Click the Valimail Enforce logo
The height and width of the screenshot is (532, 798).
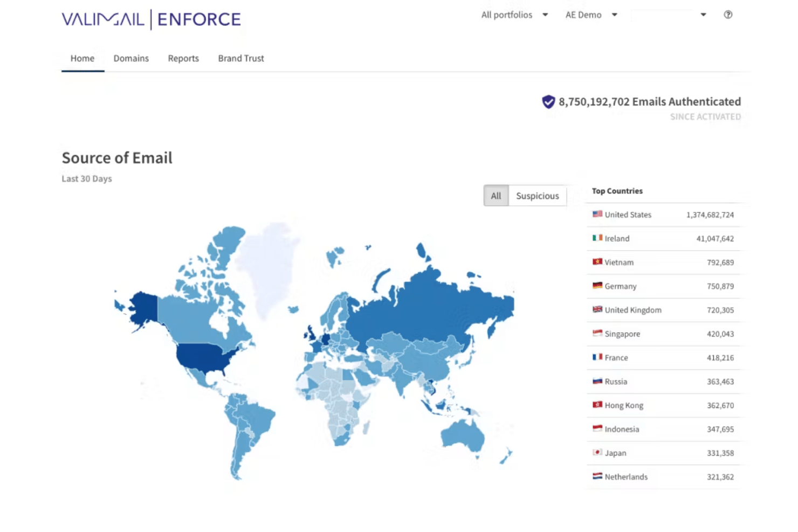[x=151, y=19]
